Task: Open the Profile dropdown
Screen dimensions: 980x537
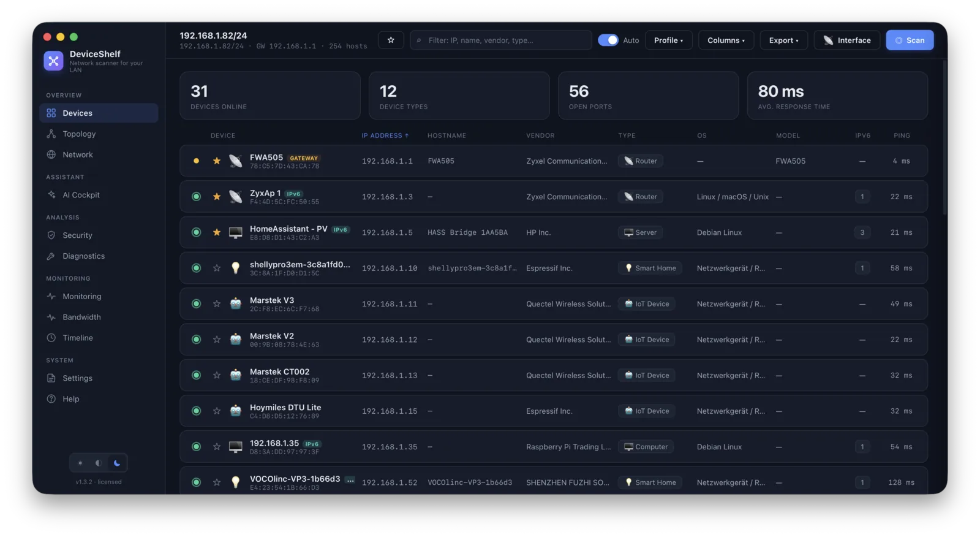Action: point(668,40)
